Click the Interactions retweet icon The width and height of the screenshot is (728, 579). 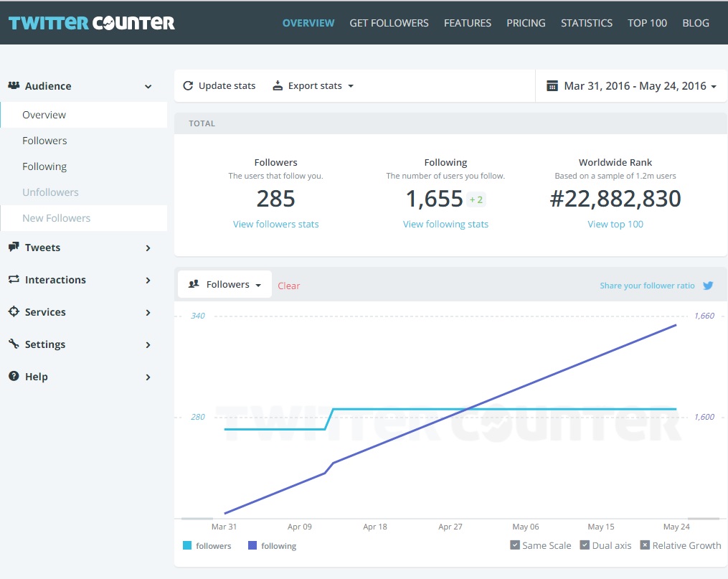(x=14, y=279)
